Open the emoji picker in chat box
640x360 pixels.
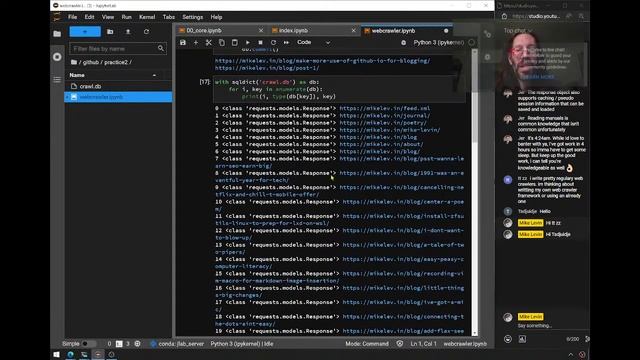pyautogui.click(x=508, y=339)
